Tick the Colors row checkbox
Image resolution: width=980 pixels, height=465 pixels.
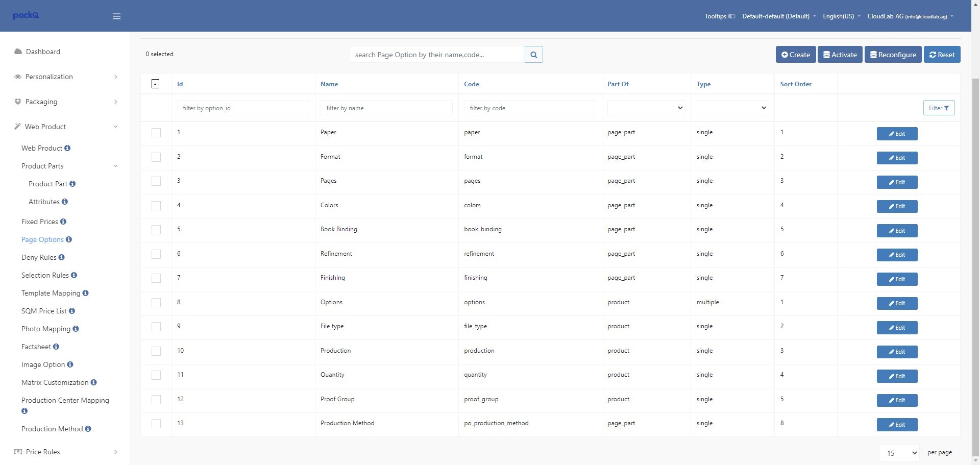(156, 206)
